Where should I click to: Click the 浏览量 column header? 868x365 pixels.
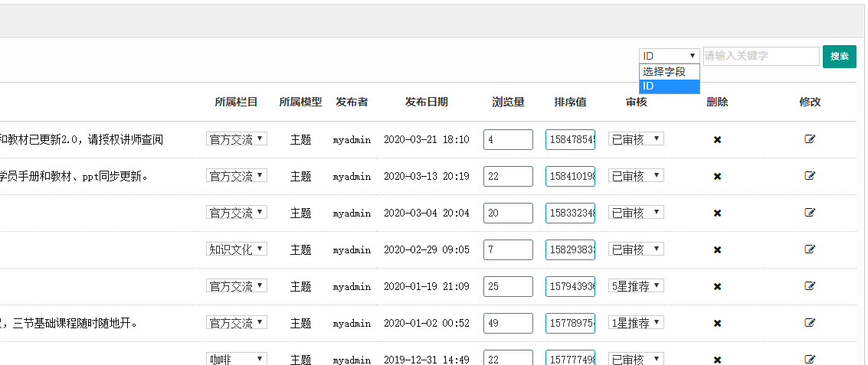pos(508,103)
